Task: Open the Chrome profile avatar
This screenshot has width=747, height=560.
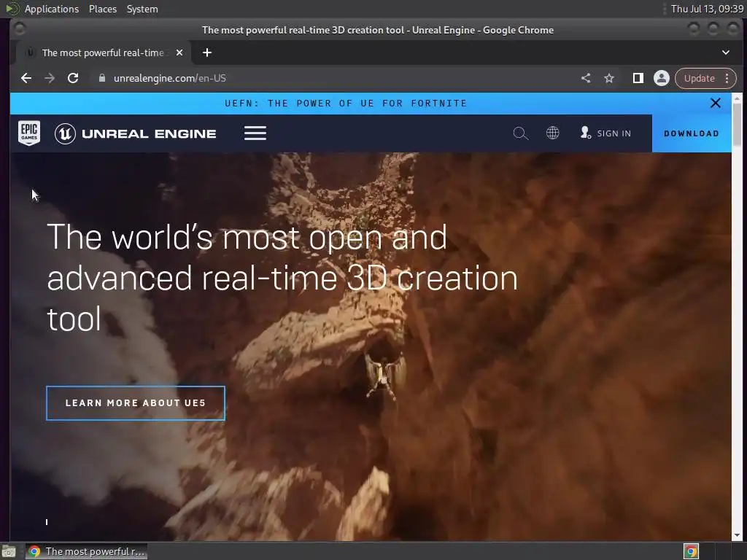Action: [661, 78]
